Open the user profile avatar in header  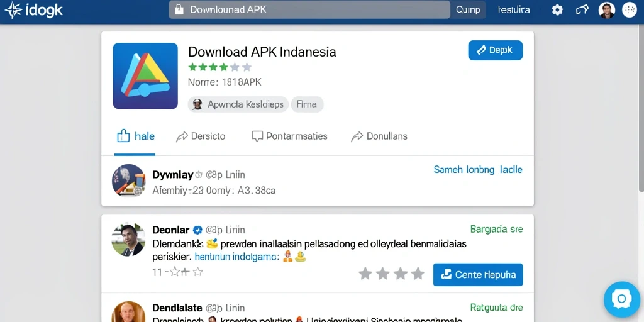pyautogui.click(x=607, y=10)
